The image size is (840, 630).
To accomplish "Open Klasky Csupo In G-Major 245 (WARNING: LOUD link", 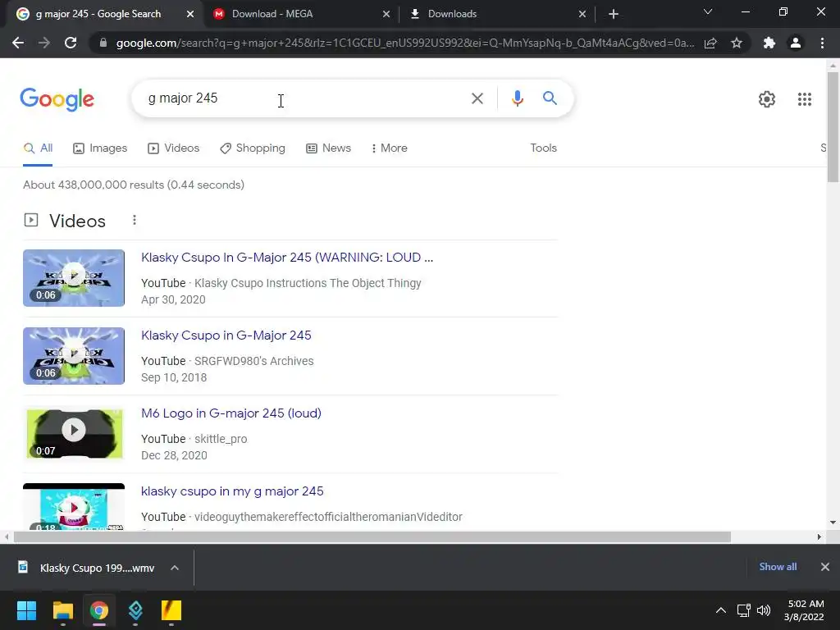I will click(x=287, y=258).
